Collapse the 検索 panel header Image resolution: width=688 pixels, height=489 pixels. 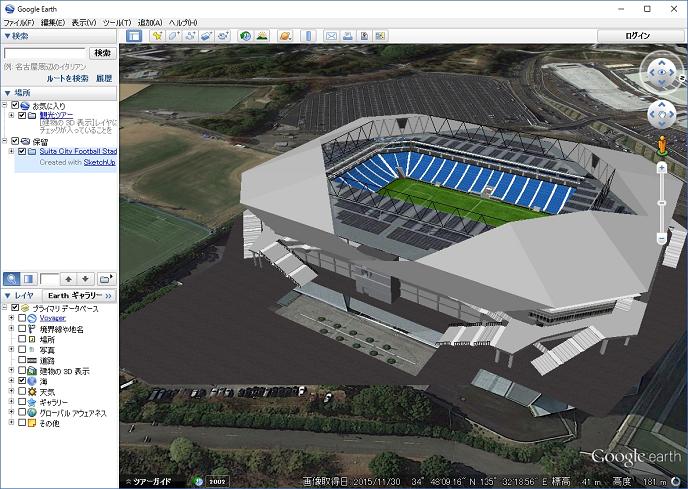(8, 36)
